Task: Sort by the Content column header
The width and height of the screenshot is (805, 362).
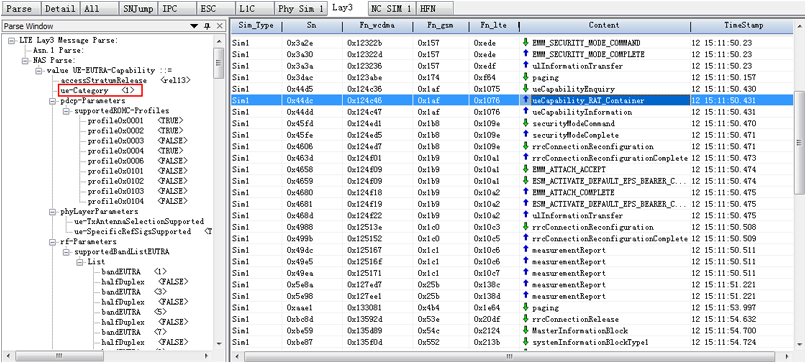Action: [604, 25]
